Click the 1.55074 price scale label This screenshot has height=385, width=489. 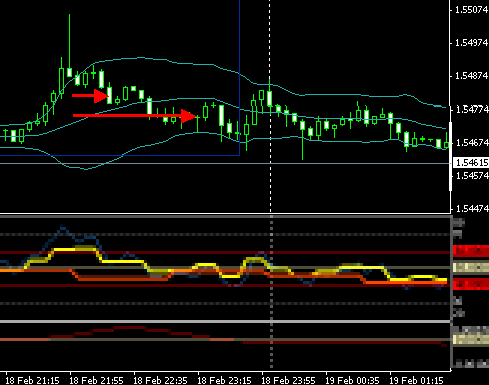point(471,10)
